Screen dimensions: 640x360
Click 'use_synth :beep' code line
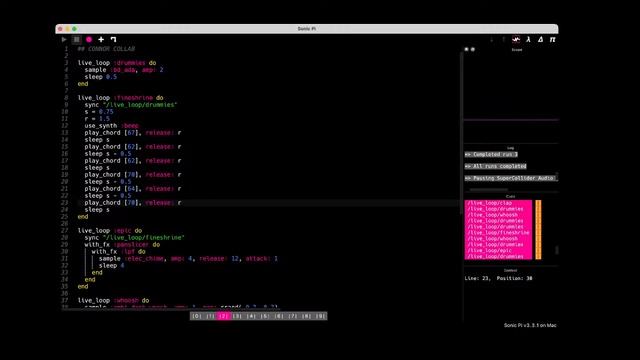tap(111, 126)
